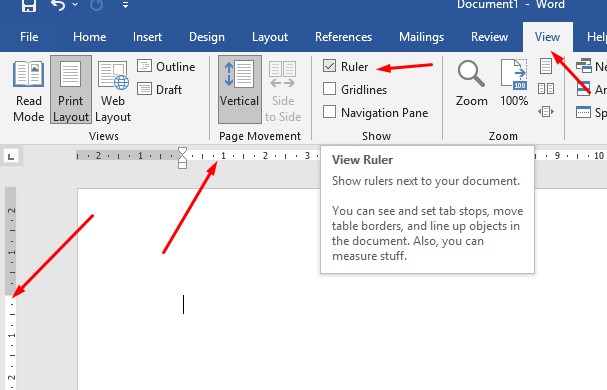Switch to the Mailings tab
Screen dimensions: 607x390
point(422,37)
